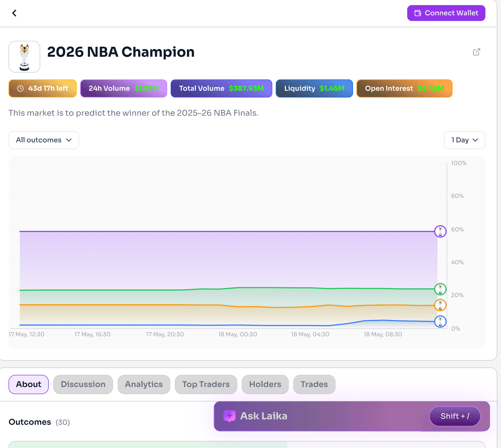Open the 1 Day timeframe dropdown

click(464, 140)
